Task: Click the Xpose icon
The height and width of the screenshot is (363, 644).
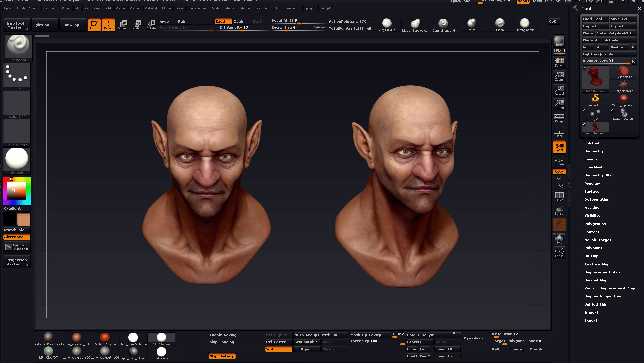Action: [x=559, y=253]
